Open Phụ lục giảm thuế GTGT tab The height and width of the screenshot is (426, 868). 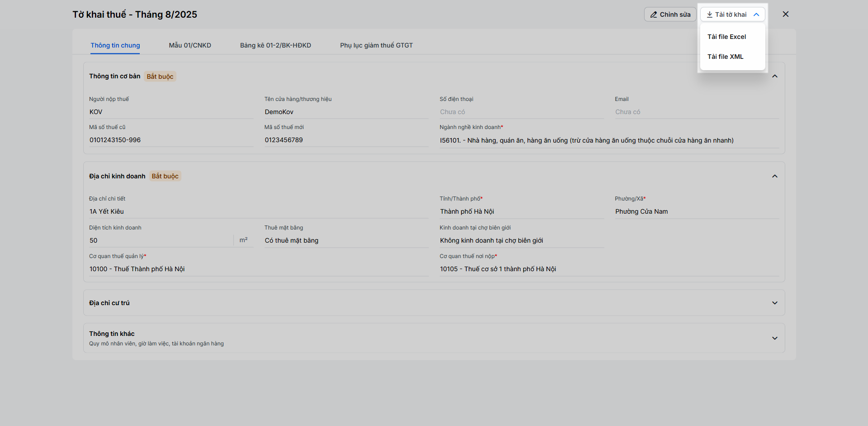[x=376, y=45]
